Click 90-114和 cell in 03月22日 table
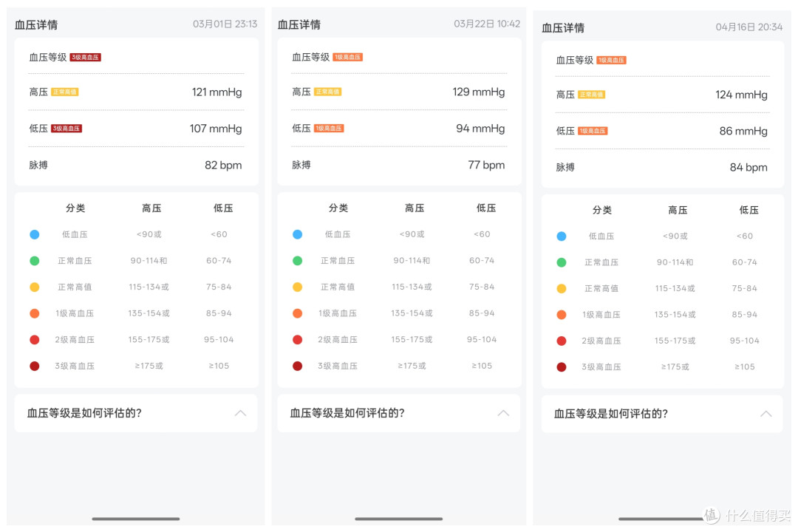Viewport: 798px width, 532px height. pos(412,261)
